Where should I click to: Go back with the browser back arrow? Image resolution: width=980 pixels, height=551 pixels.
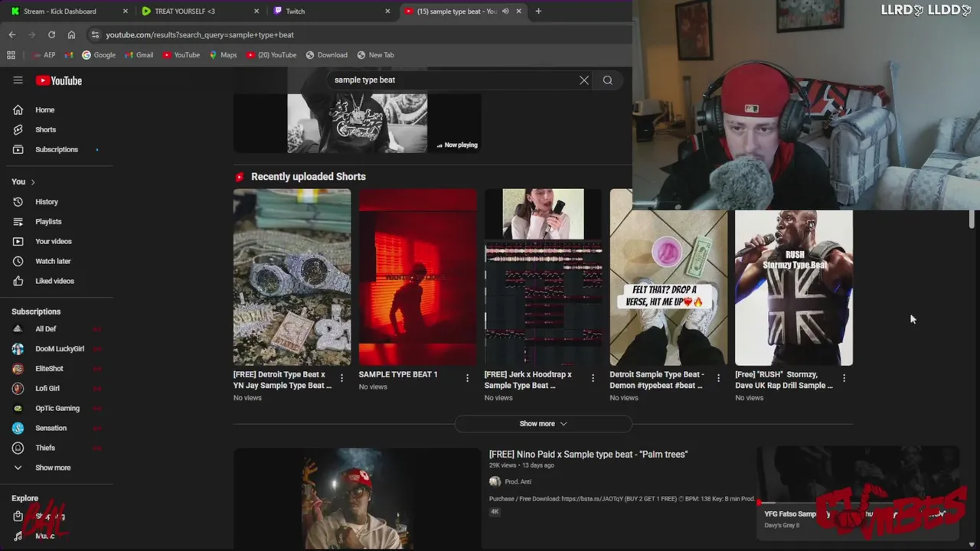[x=11, y=34]
